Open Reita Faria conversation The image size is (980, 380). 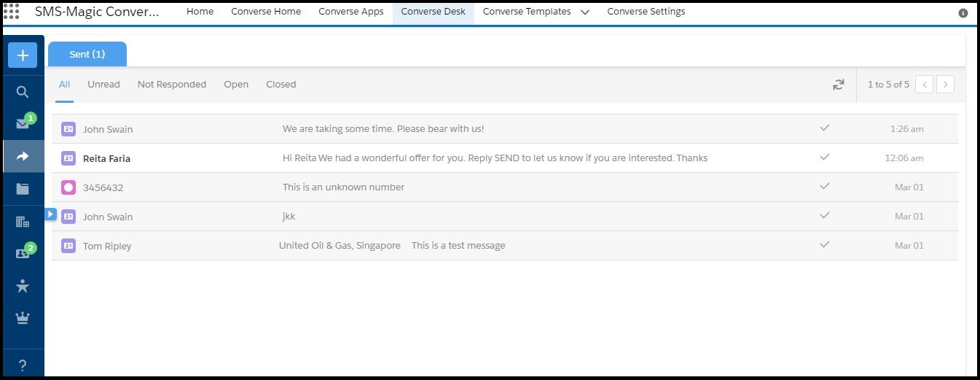tap(504, 158)
